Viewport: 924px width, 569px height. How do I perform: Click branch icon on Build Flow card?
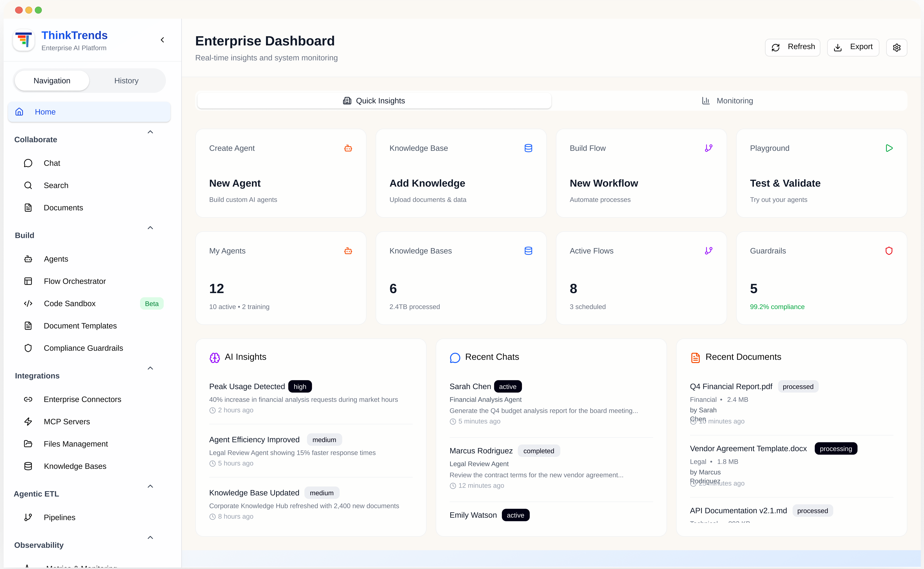tap(708, 148)
